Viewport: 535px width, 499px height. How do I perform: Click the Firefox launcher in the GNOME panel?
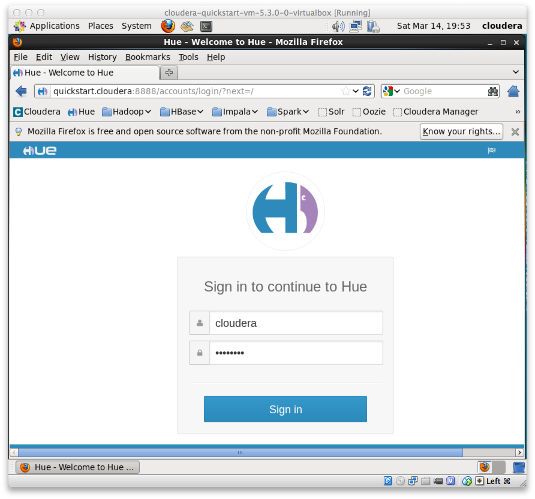coord(168,26)
